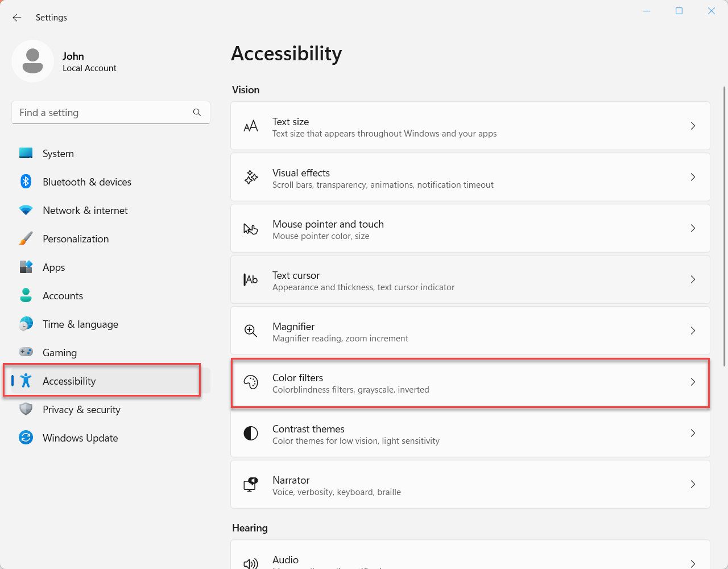Click the Apps icon in sidebar
728x569 pixels.
(x=26, y=267)
